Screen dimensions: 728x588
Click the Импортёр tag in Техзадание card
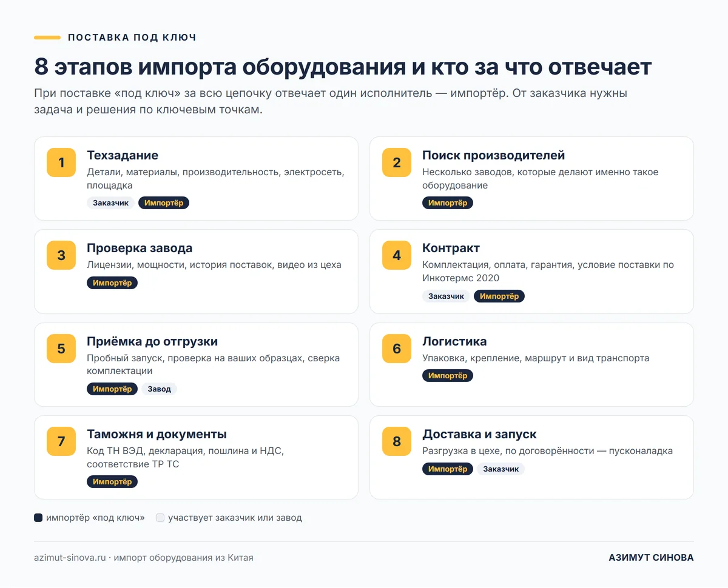coord(164,203)
